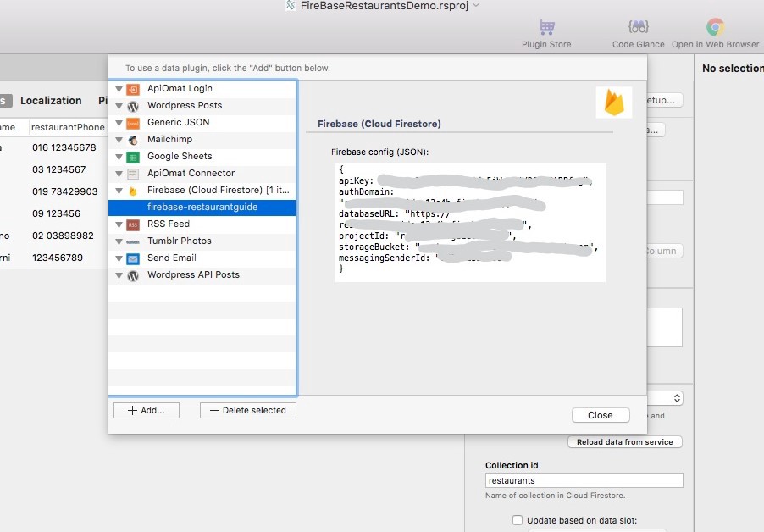764x532 pixels.
Task: Switch to the Localization tab
Action: (x=51, y=100)
